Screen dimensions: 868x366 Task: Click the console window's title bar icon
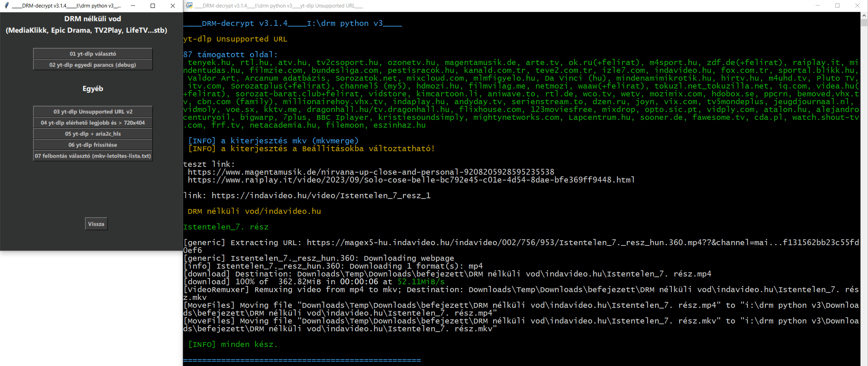pos(189,5)
